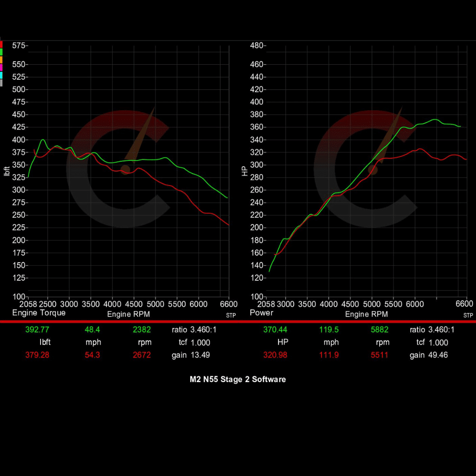This screenshot has width=476, height=476.
Task: Click the gray run color swatch
Action: click(1, 82)
